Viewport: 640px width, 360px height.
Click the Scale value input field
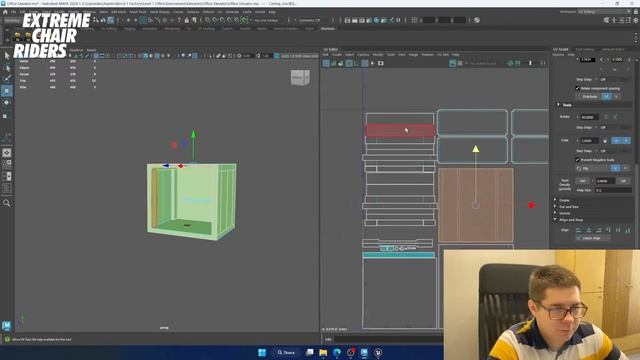point(589,140)
